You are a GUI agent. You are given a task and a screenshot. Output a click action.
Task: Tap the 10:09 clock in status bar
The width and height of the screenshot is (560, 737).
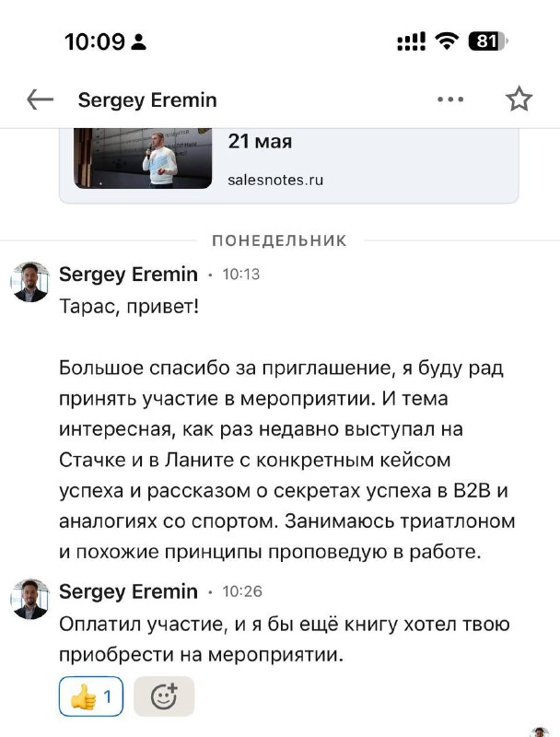(95, 41)
